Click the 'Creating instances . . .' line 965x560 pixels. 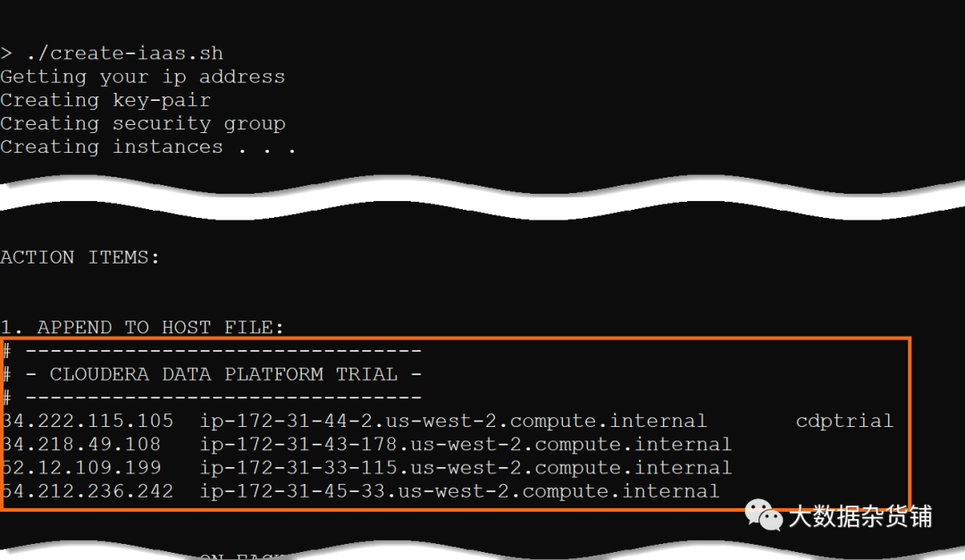click(147, 147)
